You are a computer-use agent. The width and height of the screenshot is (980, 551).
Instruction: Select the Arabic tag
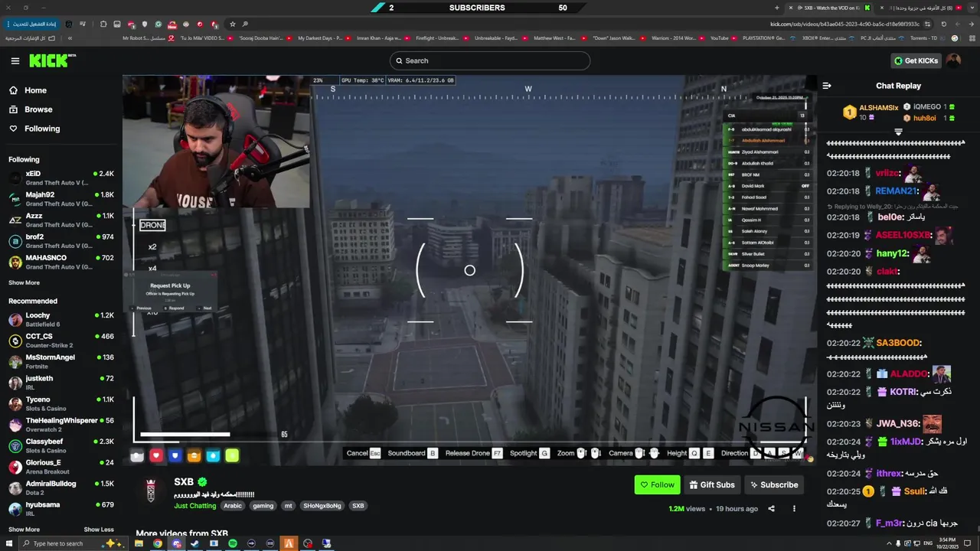(233, 506)
